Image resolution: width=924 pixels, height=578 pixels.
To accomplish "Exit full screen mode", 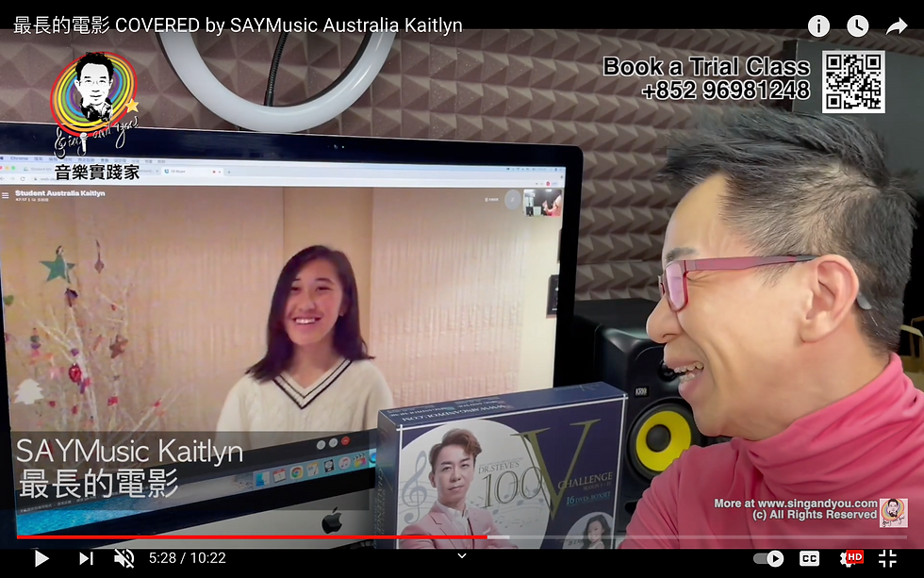I will pos(887,558).
